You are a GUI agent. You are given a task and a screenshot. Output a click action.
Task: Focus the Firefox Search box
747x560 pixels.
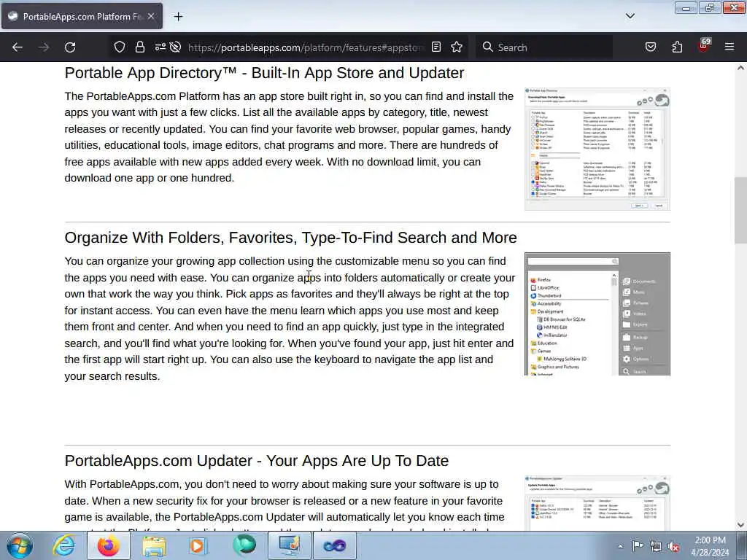(544, 47)
